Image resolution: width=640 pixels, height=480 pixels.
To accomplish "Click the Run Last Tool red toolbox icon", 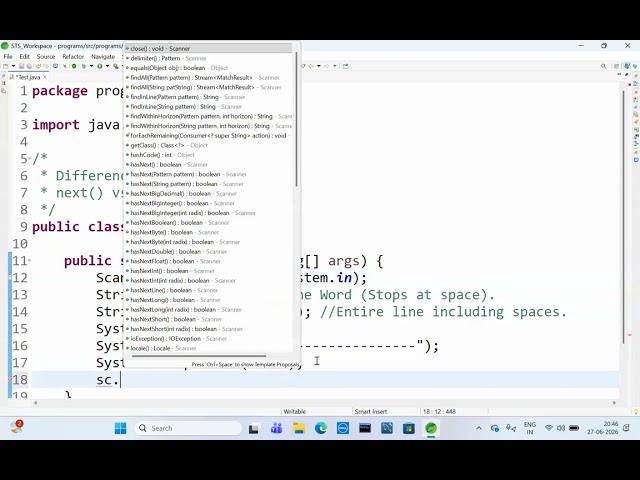I will tap(116, 66).
